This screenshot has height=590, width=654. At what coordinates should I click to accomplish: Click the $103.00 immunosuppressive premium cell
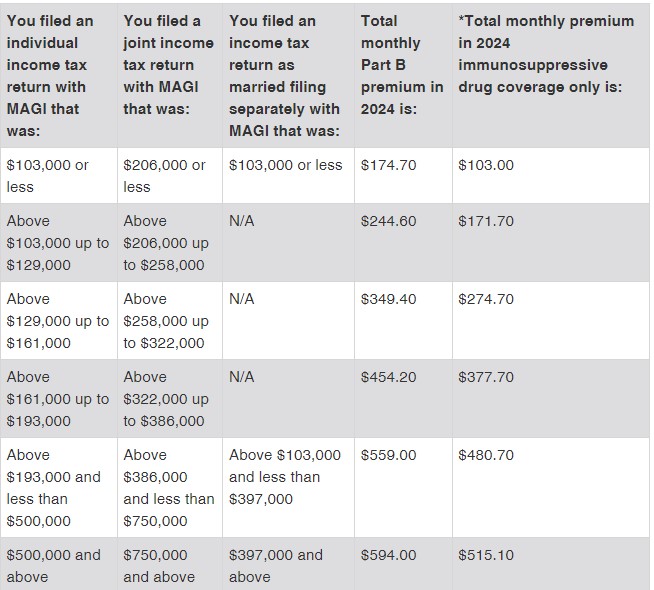pyautogui.click(x=485, y=165)
